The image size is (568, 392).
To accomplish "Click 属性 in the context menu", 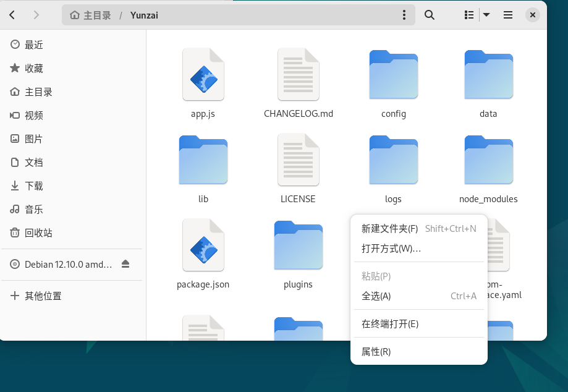I will pos(376,352).
